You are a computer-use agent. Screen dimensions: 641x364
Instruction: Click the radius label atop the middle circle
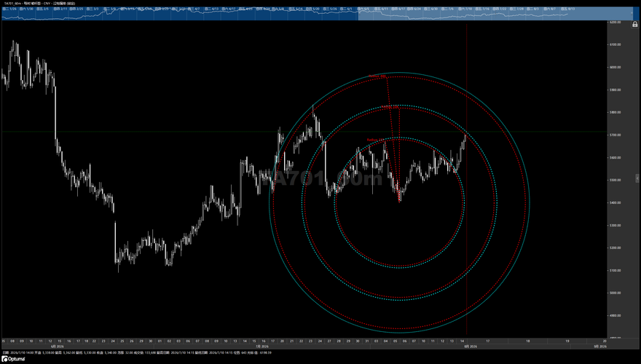(x=390, y=107)
